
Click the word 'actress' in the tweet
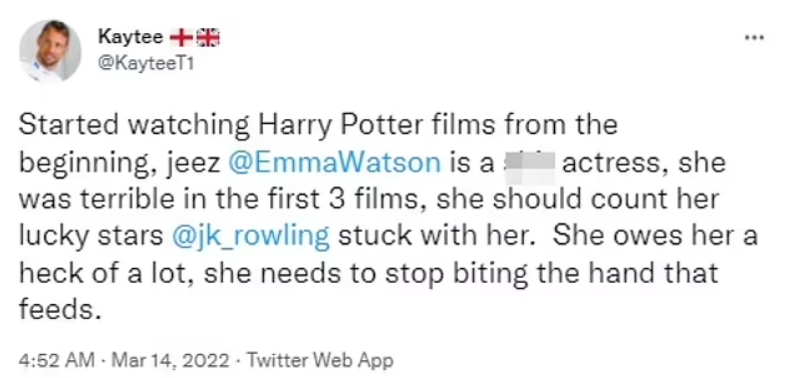613,164
